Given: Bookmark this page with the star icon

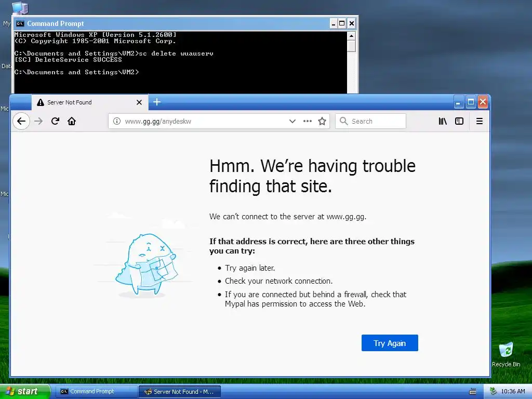Looking at the screenshot, I should point(322,121).
